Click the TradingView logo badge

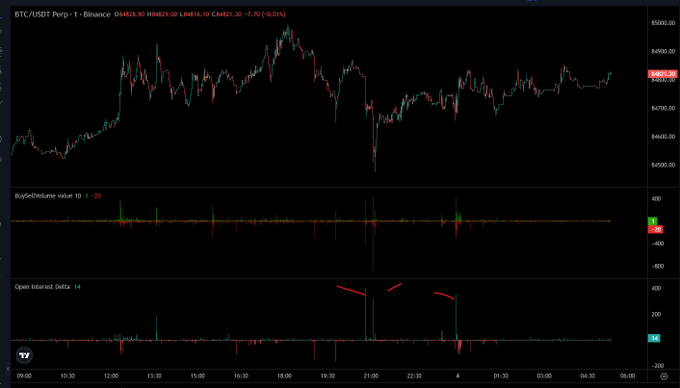pyautogui.click(x=25, y=355)
